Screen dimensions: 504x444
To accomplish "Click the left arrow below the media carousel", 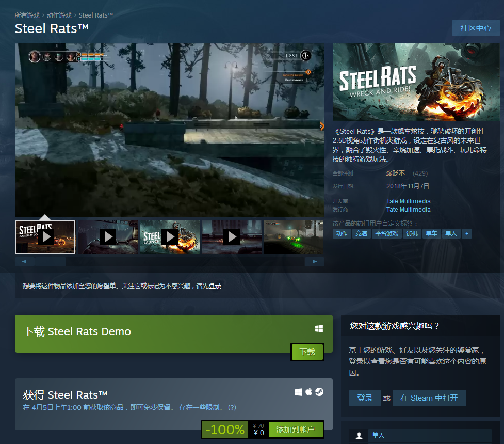I will click(25, 262).
